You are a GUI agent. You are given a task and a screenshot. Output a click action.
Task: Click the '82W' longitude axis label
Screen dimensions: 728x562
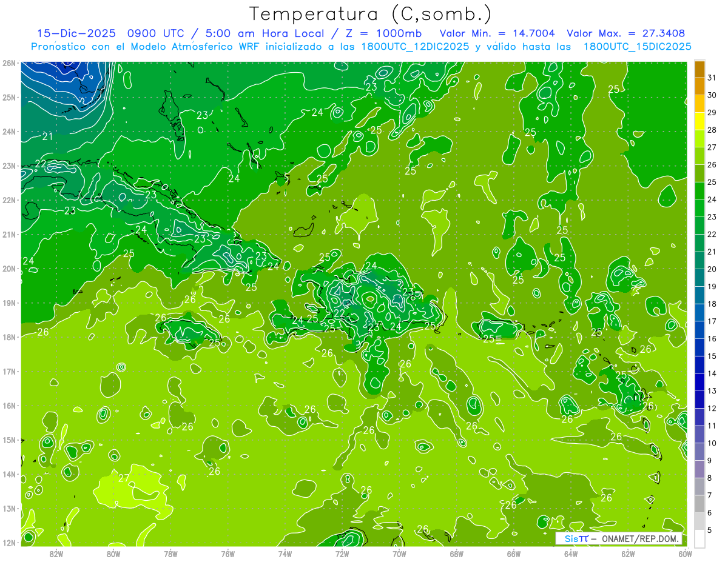click(x=56, y=554)
